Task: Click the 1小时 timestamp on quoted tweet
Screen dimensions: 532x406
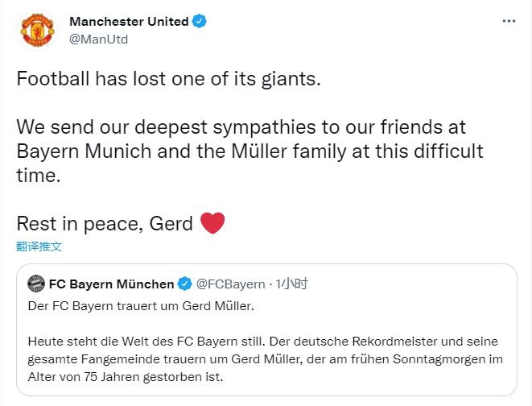Action: coord(292,284)
